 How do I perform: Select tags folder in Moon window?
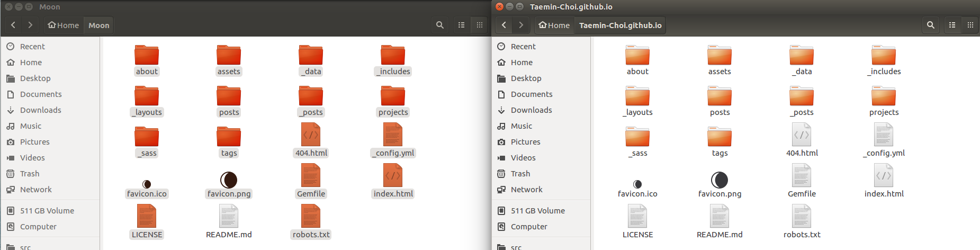(x=229, y=142)
